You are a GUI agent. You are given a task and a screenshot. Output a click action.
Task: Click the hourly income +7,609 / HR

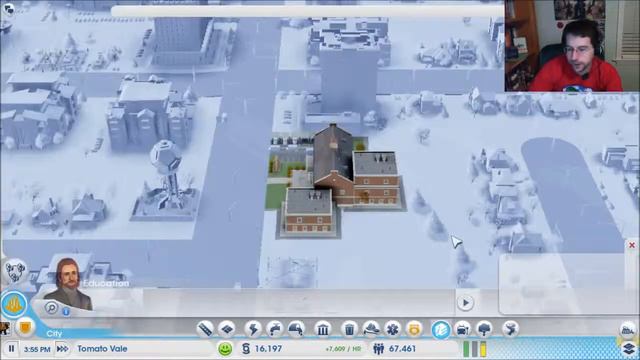(343, 349)
